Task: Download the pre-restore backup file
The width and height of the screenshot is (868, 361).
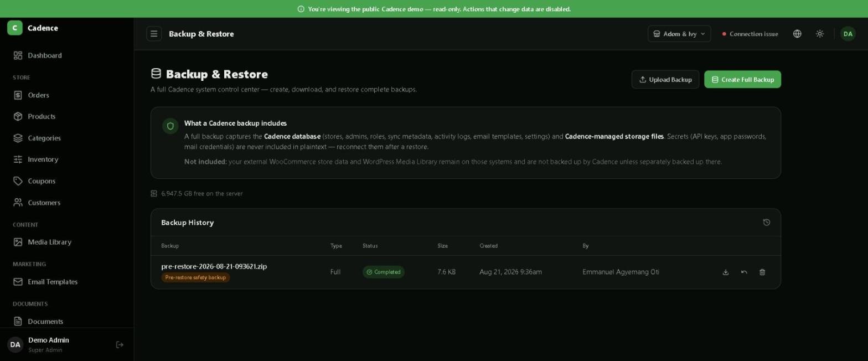Action: (x=726, y=272)
